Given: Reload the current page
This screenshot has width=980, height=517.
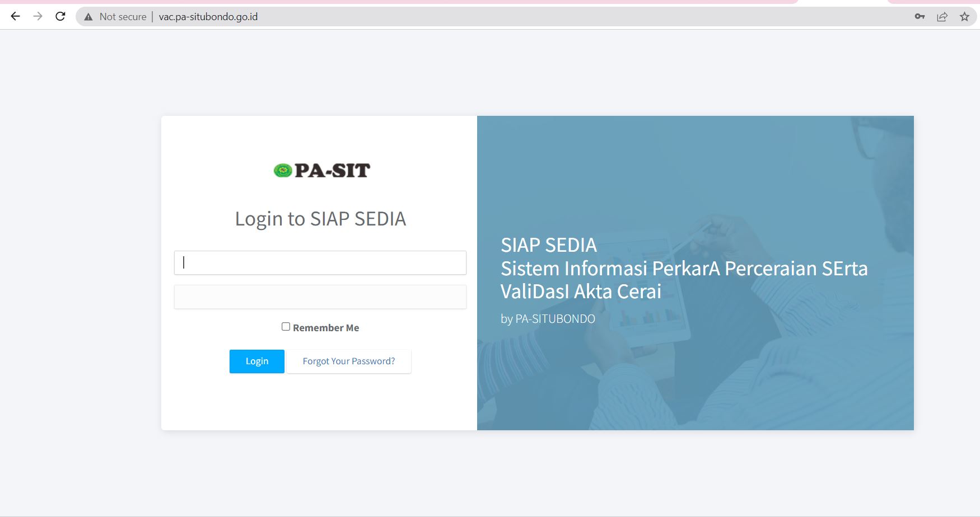Looking at the screenshot, I should 60,16.
